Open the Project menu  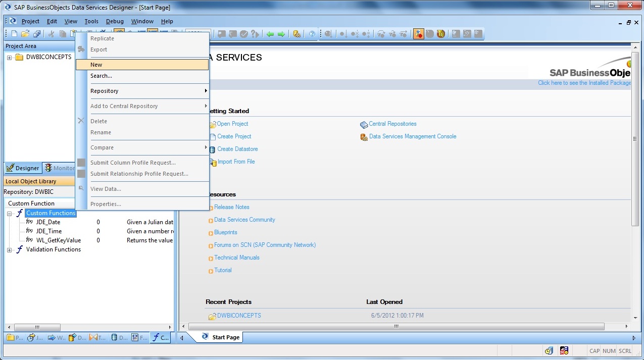pos(30,21)
